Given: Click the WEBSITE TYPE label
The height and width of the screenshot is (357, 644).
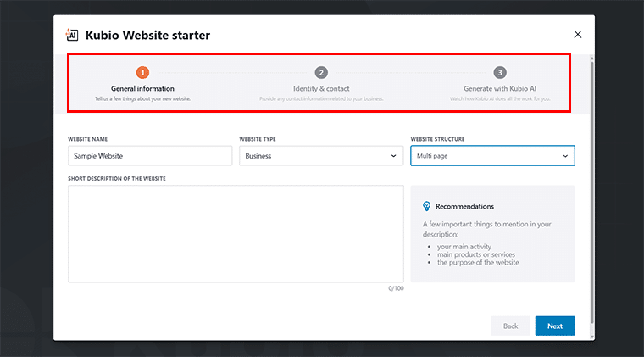Looking at the screenshot, I should [x=258, y=139].
